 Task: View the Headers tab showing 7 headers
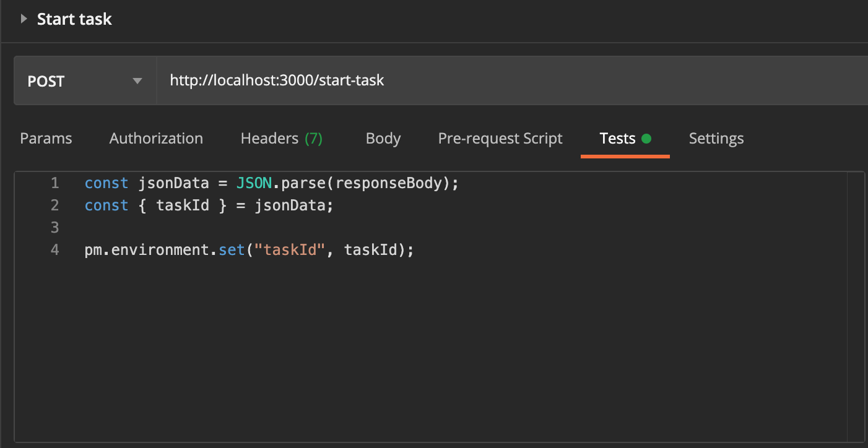[282, 138]
